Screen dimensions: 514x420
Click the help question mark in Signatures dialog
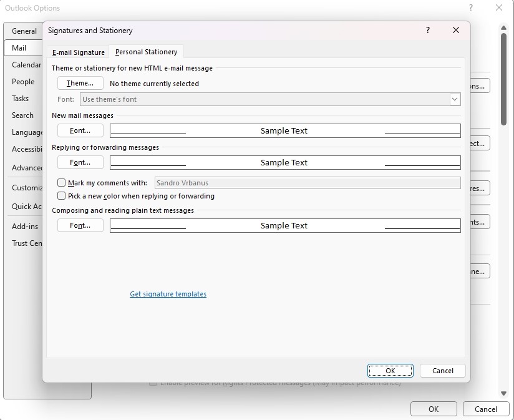427,31
